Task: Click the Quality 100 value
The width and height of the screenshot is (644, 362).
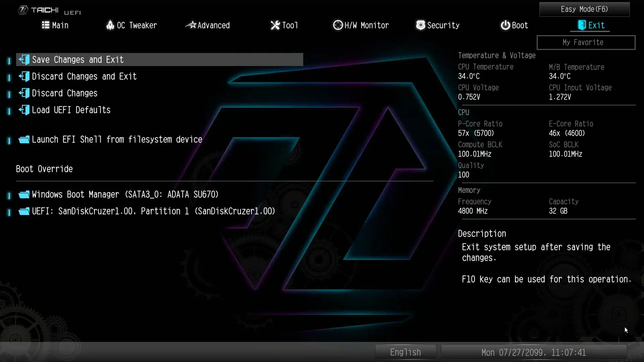Action: click(464, 175)
